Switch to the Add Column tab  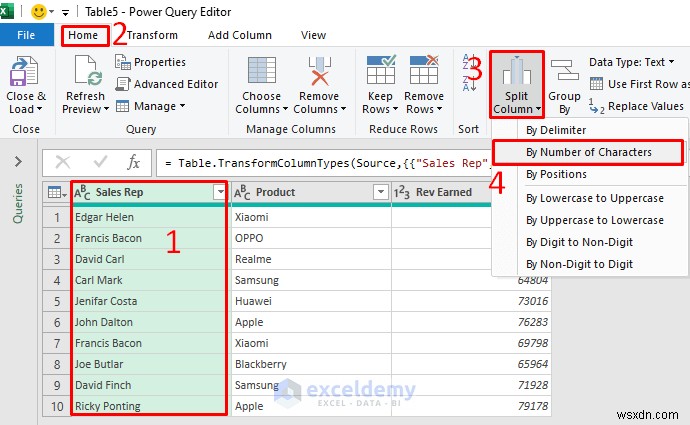[240, 35]
